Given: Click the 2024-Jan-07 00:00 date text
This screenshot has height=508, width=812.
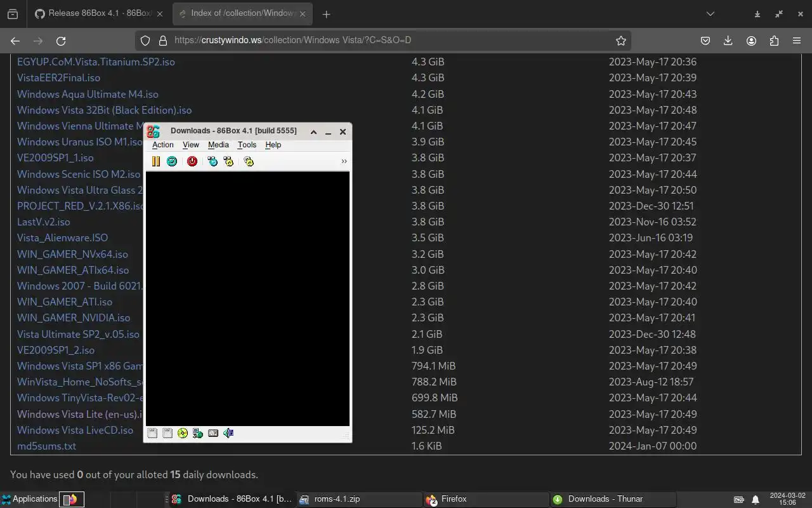Looking at the screenshot, I should click(653, 446).
